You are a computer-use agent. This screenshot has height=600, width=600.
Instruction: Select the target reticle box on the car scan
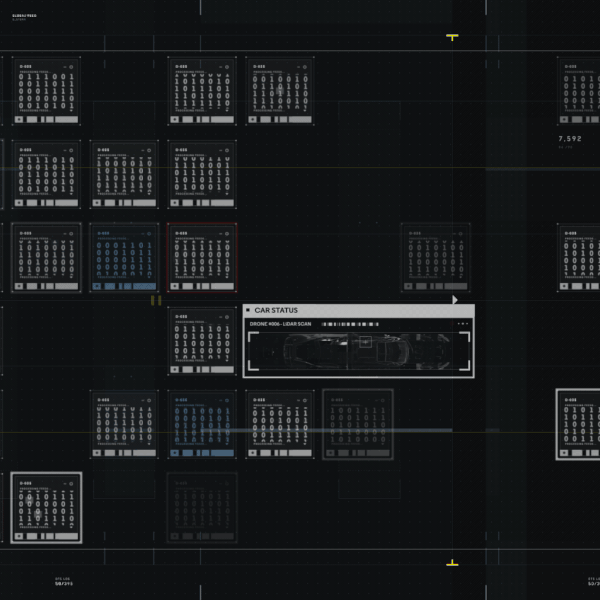366,342
